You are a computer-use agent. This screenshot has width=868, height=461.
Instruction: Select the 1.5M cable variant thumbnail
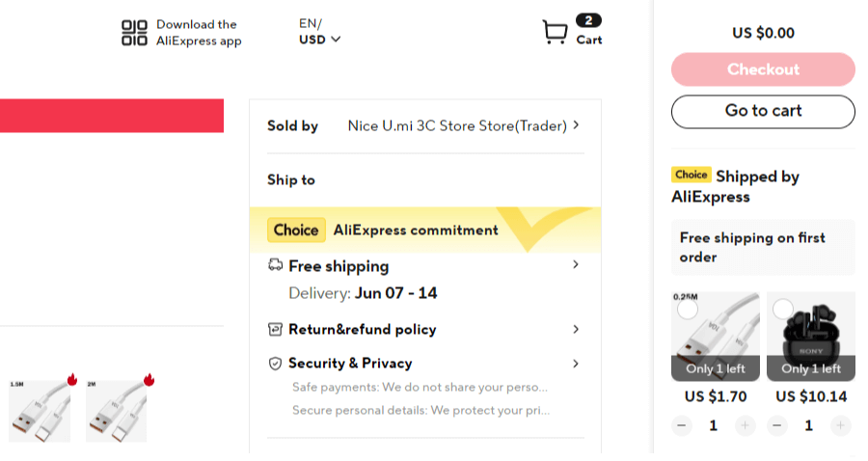pyautogui.click(x=40, y=411)
